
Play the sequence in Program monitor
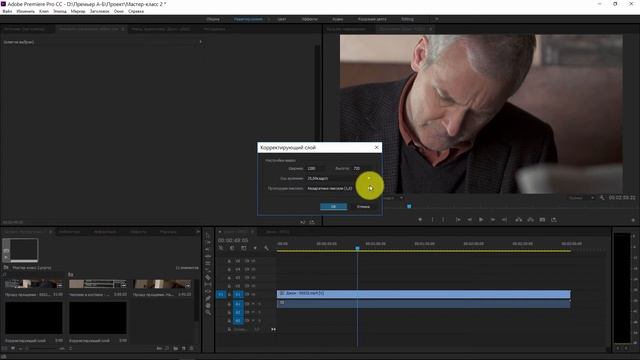[481, 220]
